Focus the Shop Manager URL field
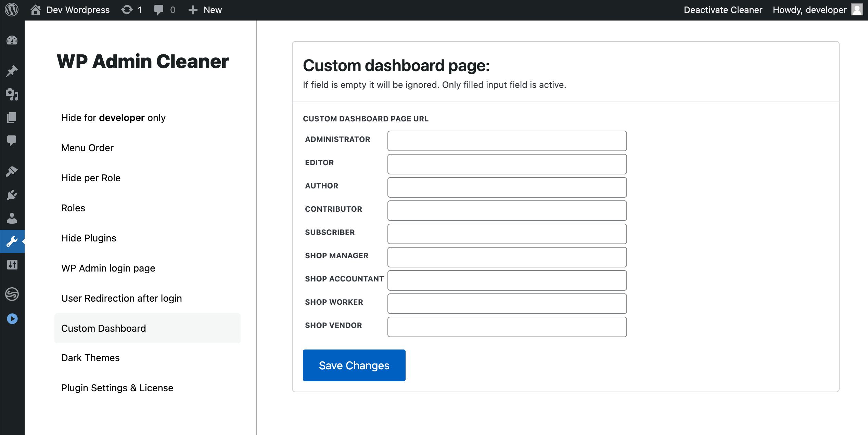Image resolution: width=868 pixels, height=435 pixels. (507, 257)
